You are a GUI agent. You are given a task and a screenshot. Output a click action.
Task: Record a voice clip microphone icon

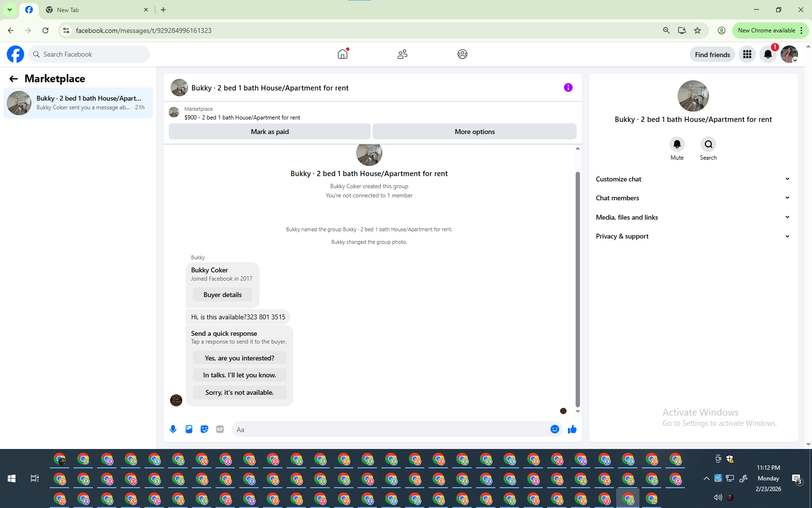pos(173,429)
